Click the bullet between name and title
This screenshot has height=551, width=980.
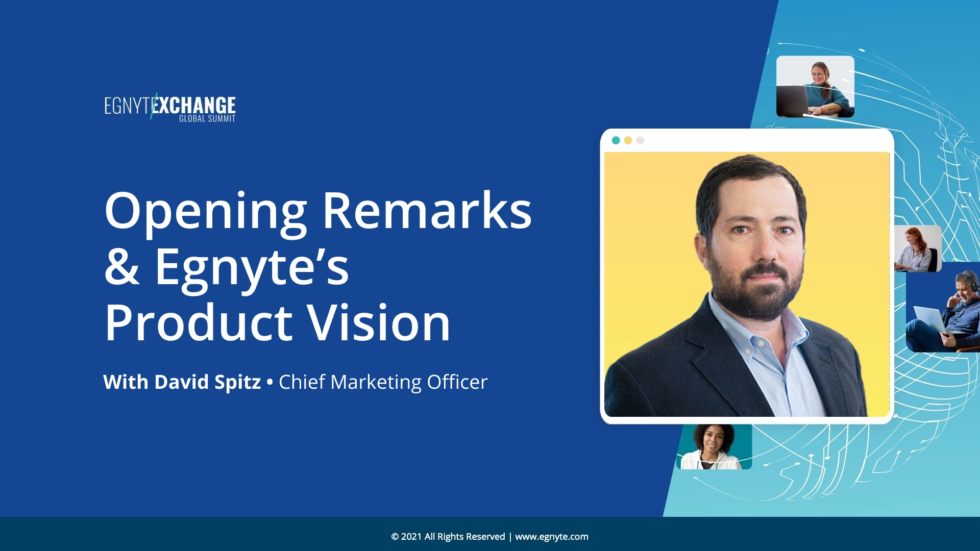coord(269,382)
